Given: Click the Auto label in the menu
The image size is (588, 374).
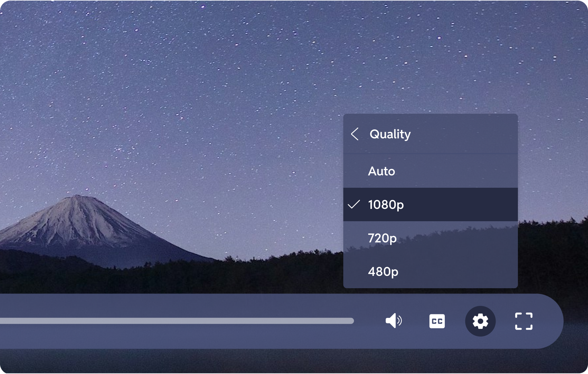Looking at the screenshot, I should [381, 171].
